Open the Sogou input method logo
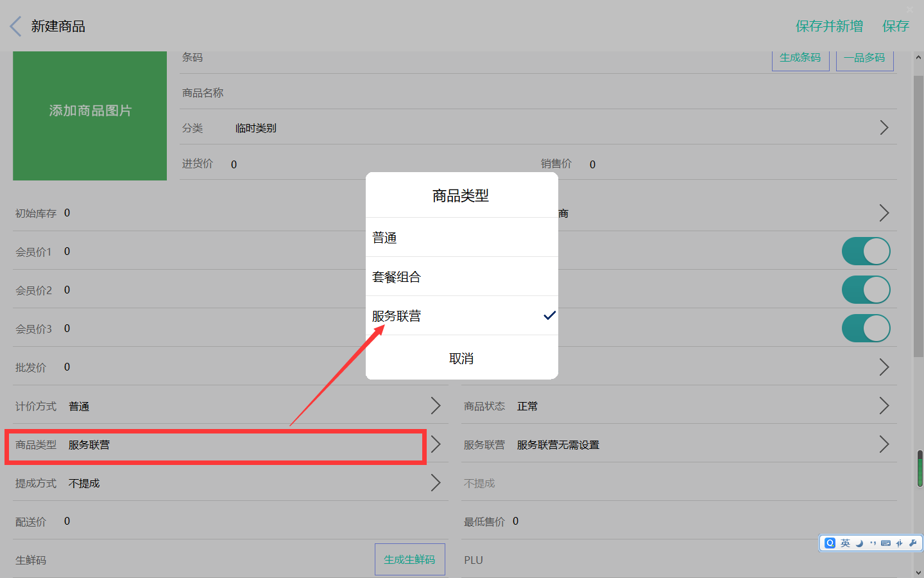This screenshot has height=578, width=924. click(x=830, y=543)
